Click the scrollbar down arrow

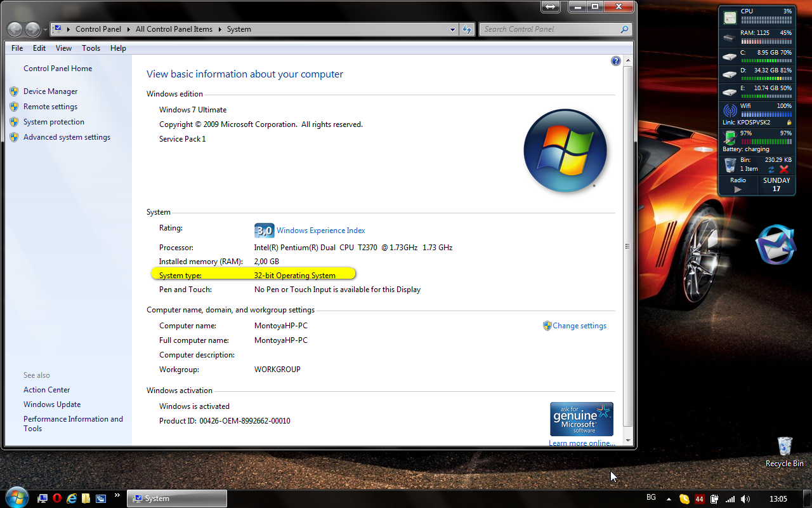628,440
